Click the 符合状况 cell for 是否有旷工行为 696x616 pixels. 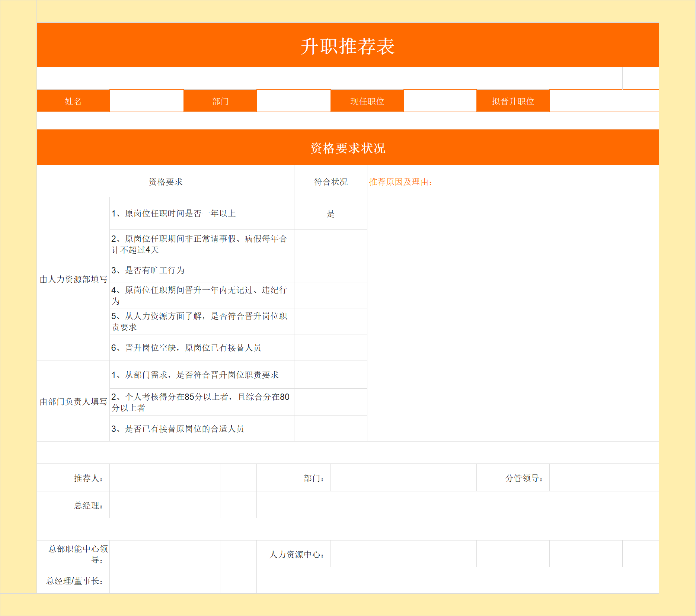tap(330, 270)
